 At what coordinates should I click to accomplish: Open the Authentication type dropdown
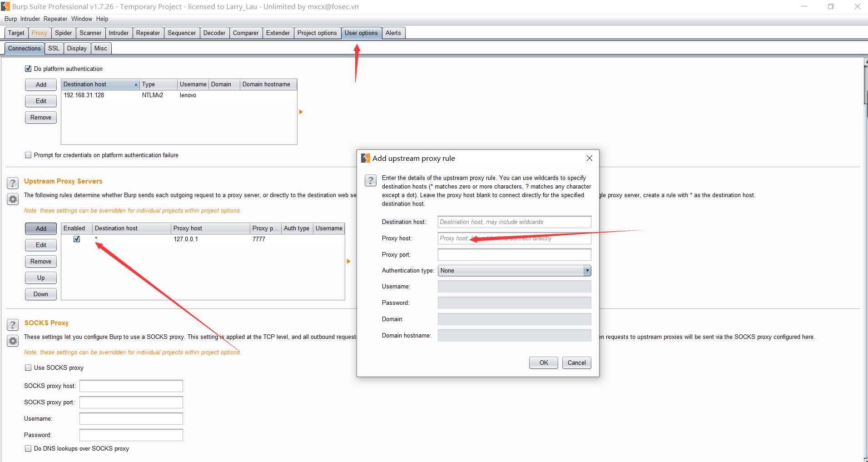(x=514, y=270)
